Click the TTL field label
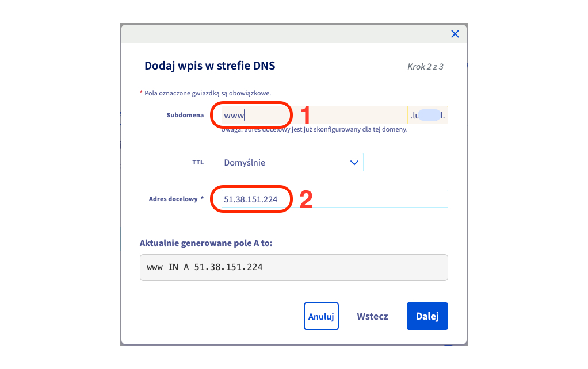588x369 pixels. point(198,163)
